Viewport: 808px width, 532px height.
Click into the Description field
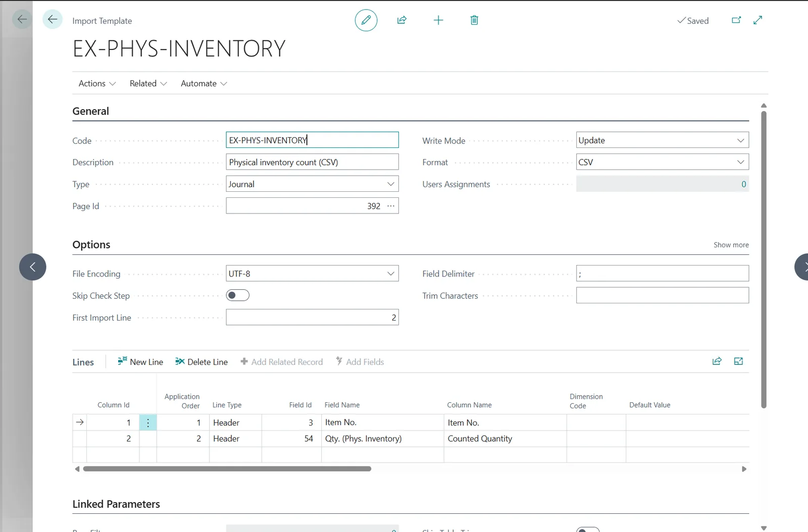pyautogui.click(x=312, y=162)
